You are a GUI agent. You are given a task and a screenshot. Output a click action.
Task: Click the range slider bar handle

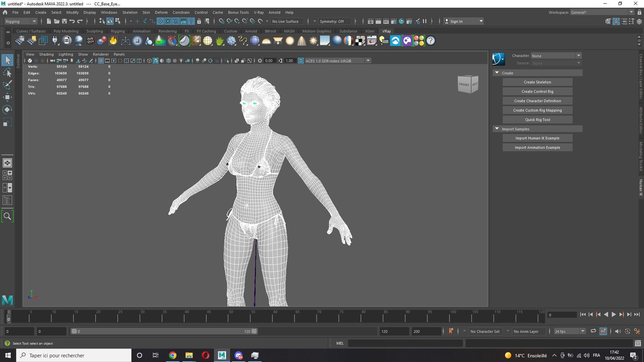coord(164,331)
